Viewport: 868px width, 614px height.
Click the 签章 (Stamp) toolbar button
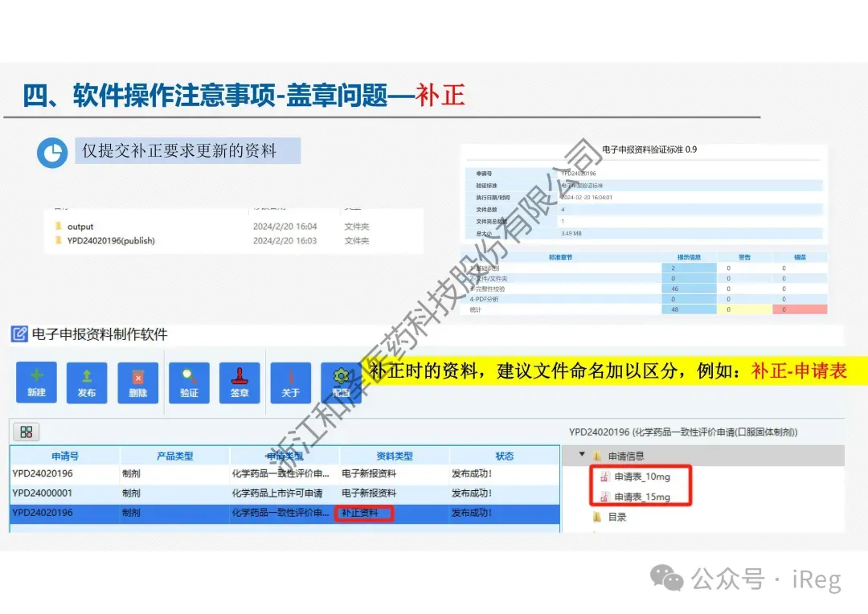[240, 382]
